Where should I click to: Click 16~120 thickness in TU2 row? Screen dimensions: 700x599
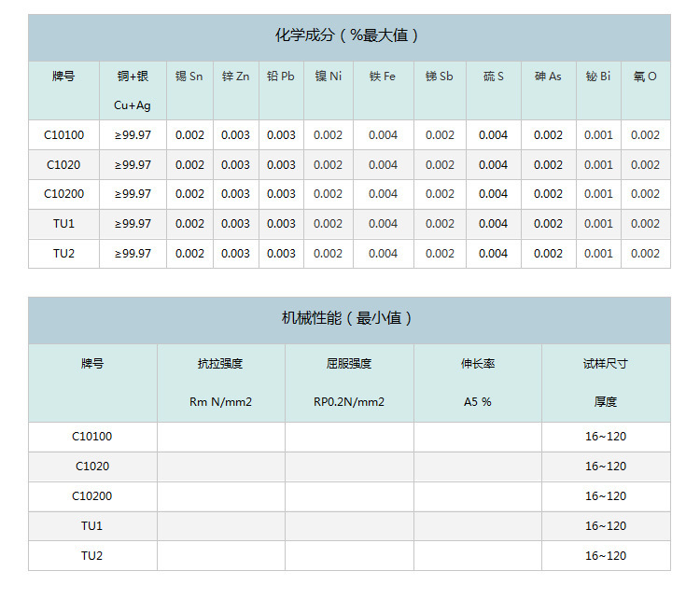[x=606, y=556]
